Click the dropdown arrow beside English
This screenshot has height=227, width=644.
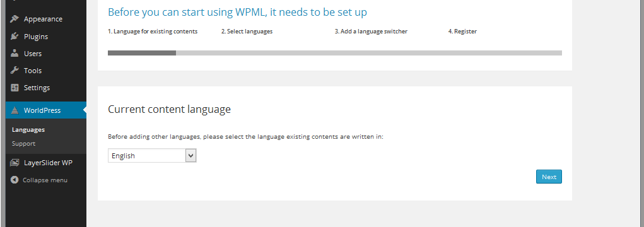click(x=190, y=156)
